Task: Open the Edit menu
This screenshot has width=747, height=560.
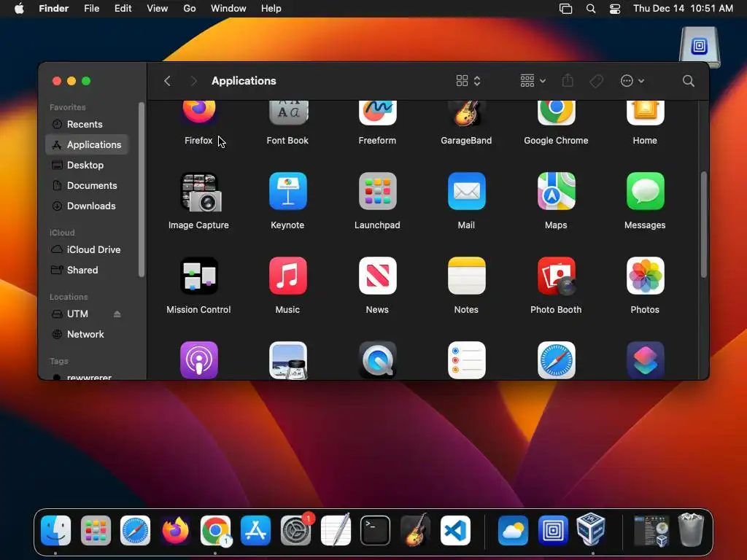Action: point(123,9)
